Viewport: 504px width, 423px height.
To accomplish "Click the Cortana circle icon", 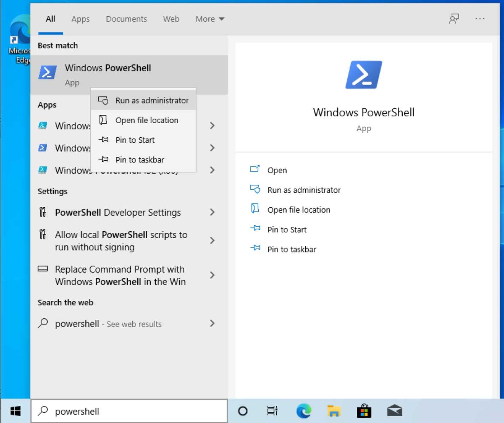I will pyautogui.click(x=243, y=411).
